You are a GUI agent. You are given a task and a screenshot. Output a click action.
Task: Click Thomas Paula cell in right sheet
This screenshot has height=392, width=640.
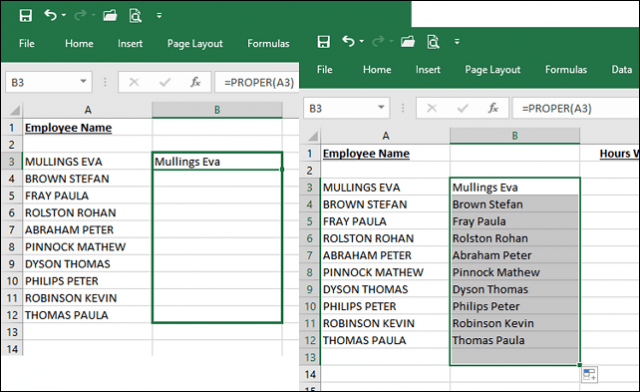click(515, 341)
